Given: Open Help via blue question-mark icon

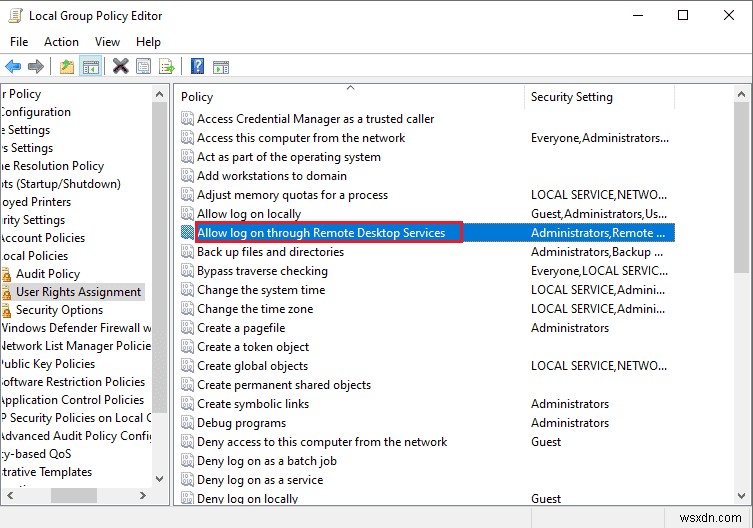Looking at the screenshot, I should point(197,67).
